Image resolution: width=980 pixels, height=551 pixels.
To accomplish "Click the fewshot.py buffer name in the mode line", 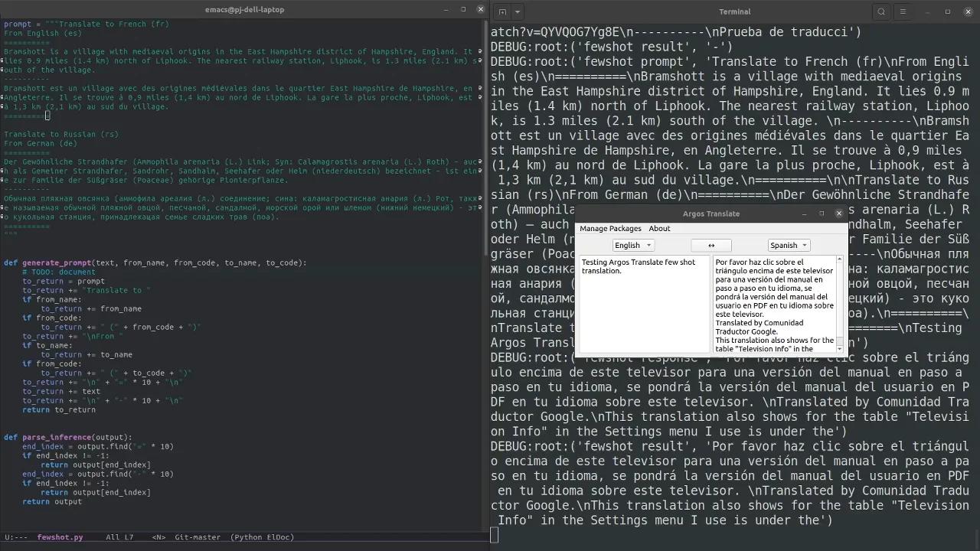I will pos(60,537).
